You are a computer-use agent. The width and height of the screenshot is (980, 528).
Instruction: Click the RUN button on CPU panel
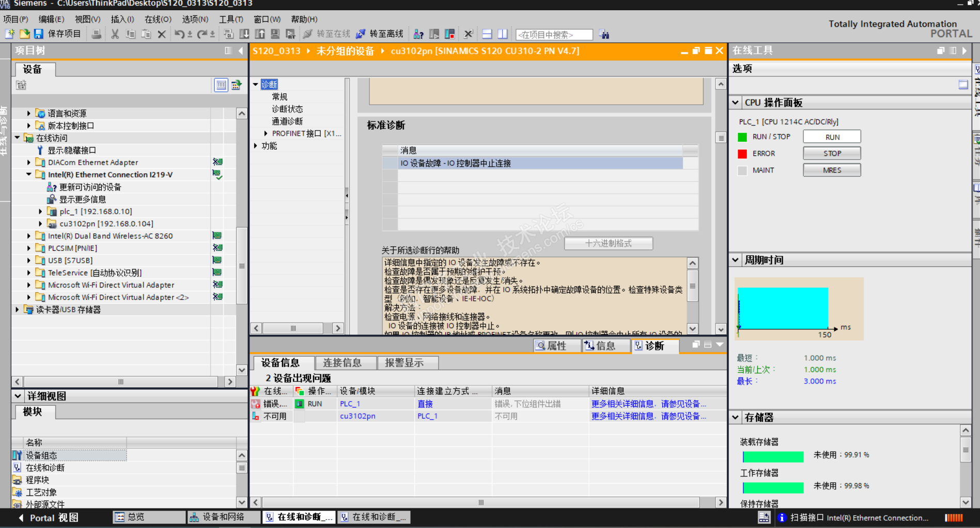pyautogui.click(x=832, y=137)
